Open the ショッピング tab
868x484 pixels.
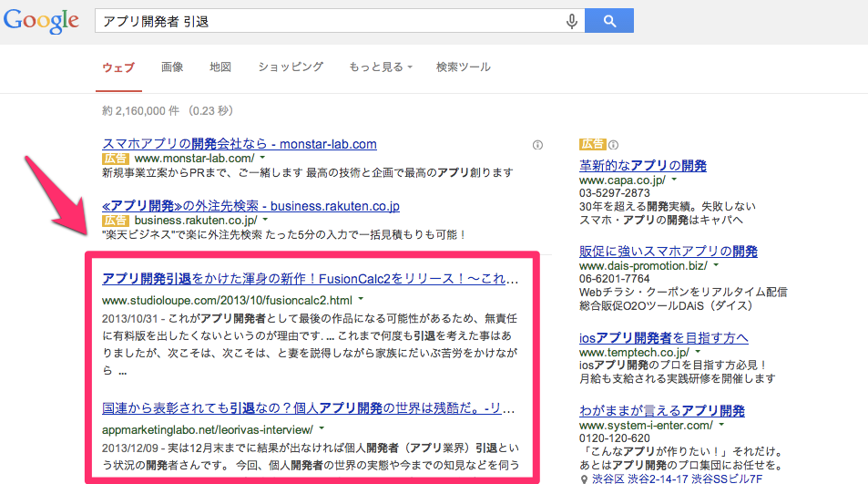(291, 67)
